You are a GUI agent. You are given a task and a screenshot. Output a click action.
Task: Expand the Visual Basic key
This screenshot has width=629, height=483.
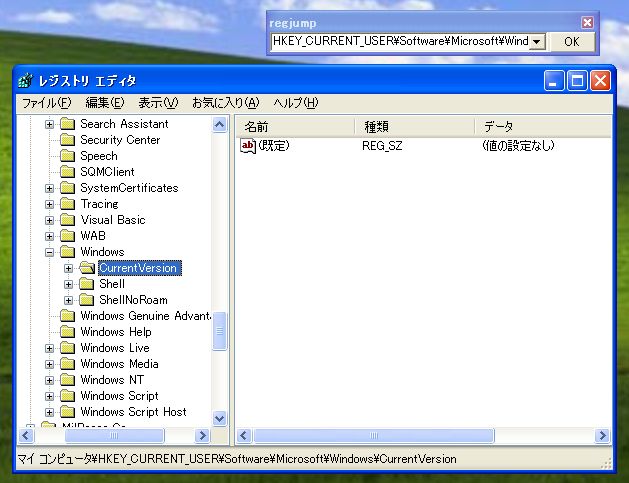coord(49,220)
